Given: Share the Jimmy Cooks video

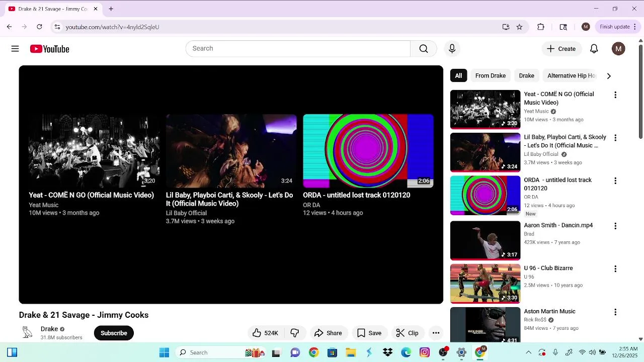Looking at the screenshot, I should 328,333.
